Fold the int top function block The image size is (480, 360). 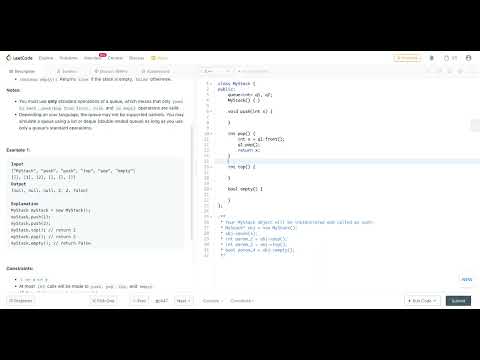pos(211,167)
